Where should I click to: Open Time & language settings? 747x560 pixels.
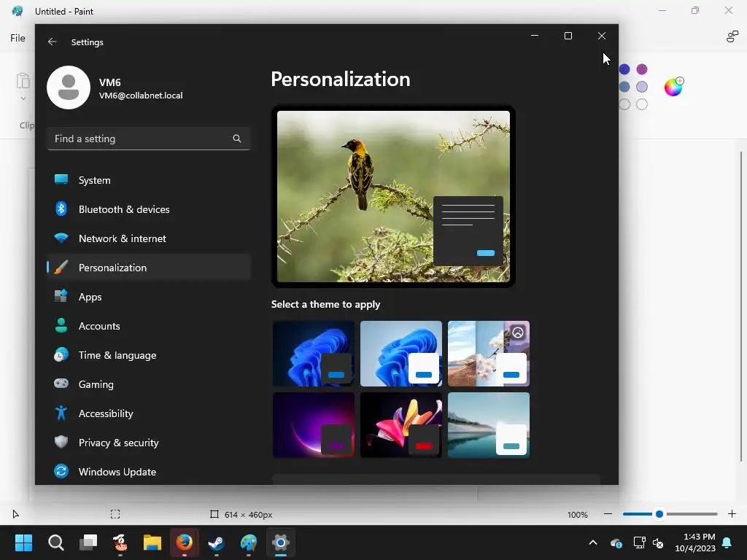149,355
